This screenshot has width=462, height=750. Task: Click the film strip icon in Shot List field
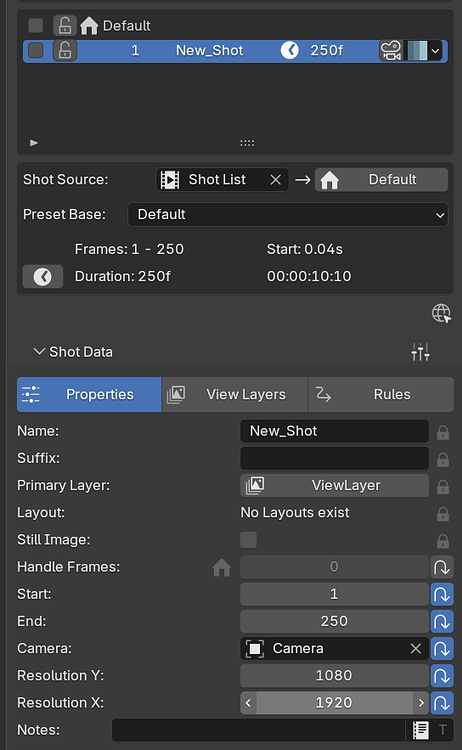click(170, 180)
